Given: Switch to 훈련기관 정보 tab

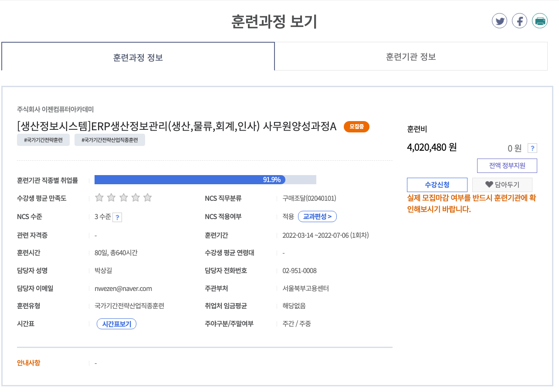Looking at the screenshot, I should pyautogui.click(x=411, y=57).
